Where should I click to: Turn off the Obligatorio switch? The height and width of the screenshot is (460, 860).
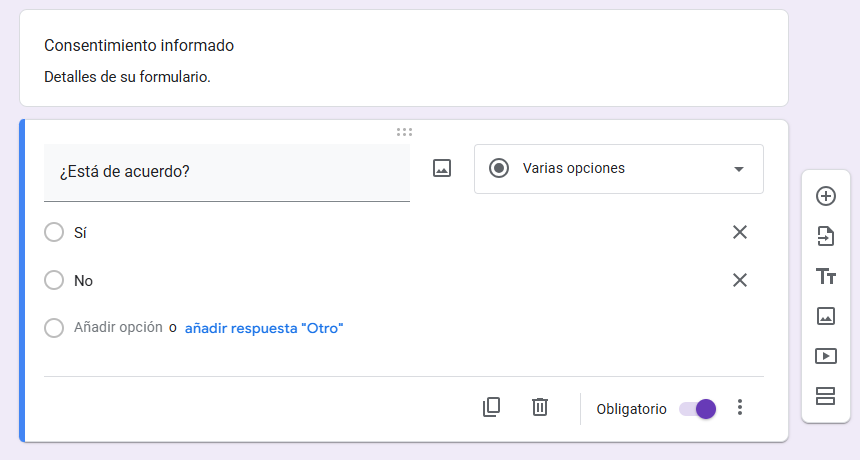click(697, 408)
